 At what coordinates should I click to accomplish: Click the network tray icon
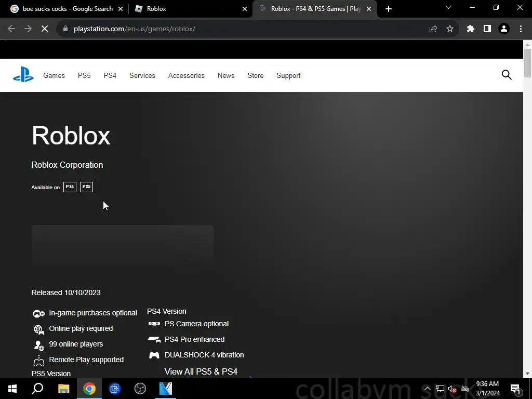[440, 389]
